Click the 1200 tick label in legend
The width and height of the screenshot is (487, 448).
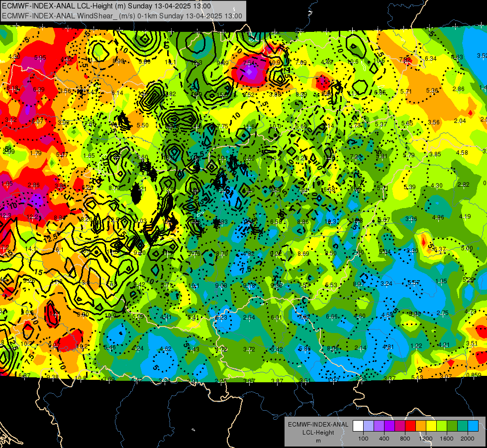[x=425, y=439]
